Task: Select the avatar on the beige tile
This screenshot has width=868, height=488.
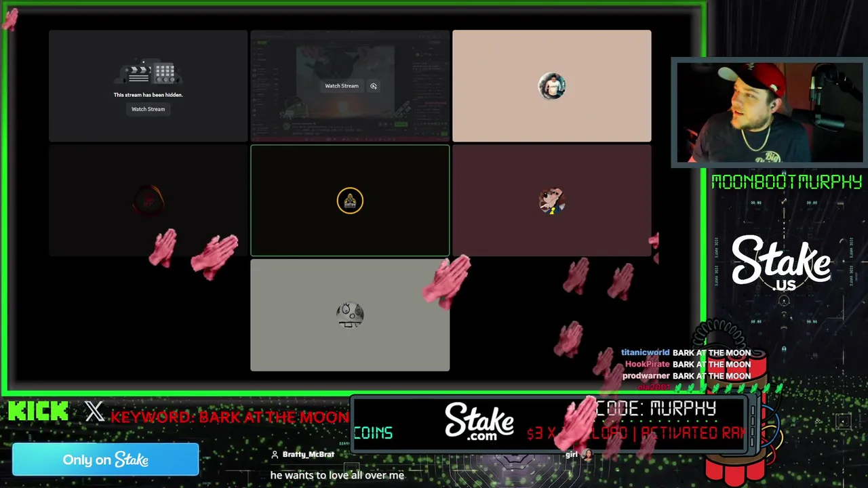Action: 552,86
